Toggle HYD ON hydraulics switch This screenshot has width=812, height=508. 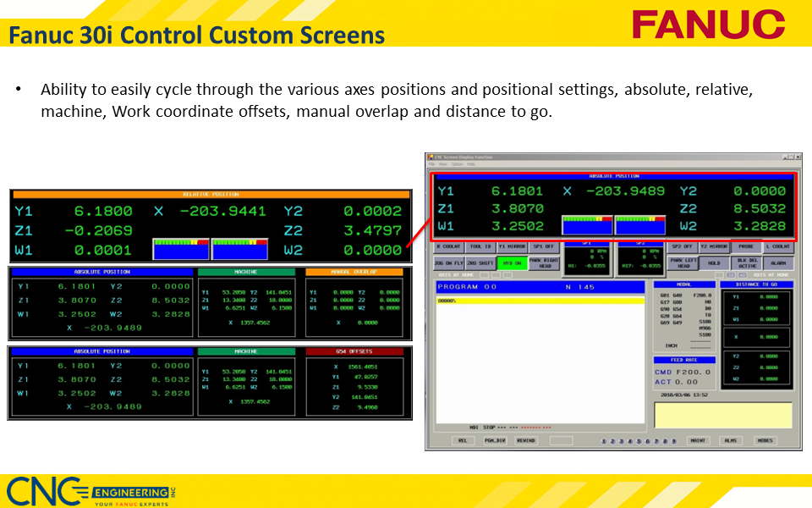[511, 263]
